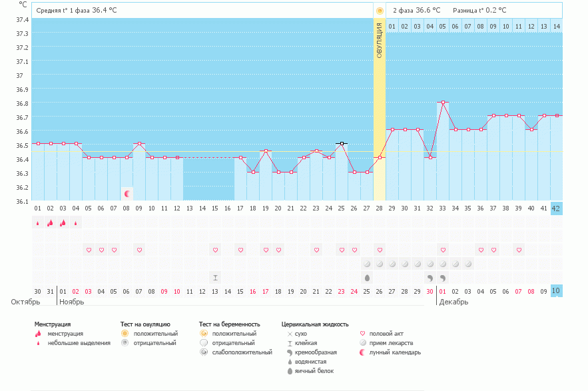The image size is (588, 391).
Task: Select the 36.4 dip point on cycle day 32
Action: pos(430,158)
